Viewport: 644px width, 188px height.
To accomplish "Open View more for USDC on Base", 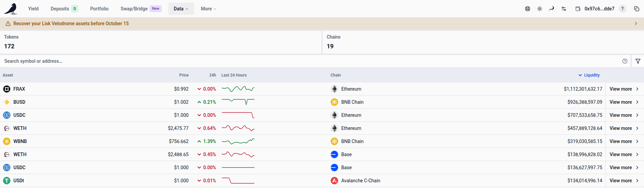I will 624,168.
